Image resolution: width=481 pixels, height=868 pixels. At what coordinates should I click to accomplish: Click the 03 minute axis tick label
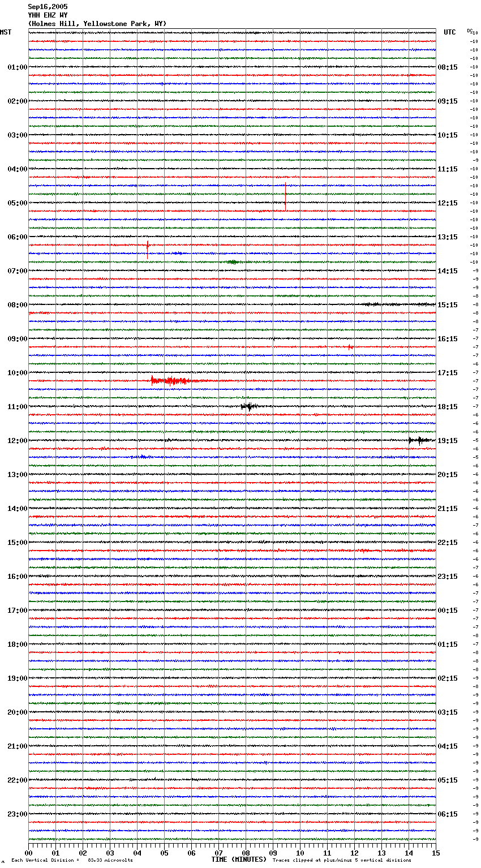pyautogui.click(x=110, y=853)
